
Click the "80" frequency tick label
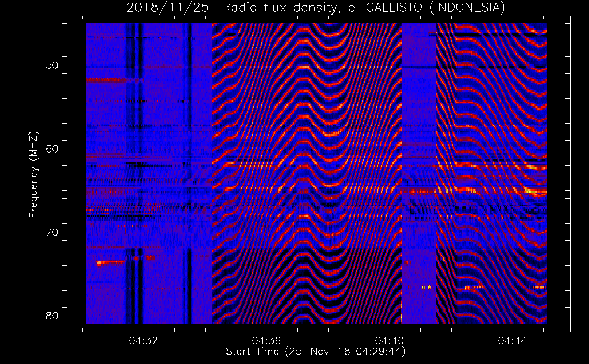point(52,316)
